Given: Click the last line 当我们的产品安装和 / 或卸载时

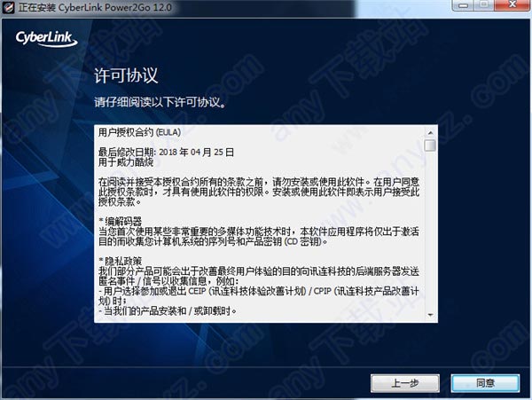Looking at the screenshot, I should (168, 310).
